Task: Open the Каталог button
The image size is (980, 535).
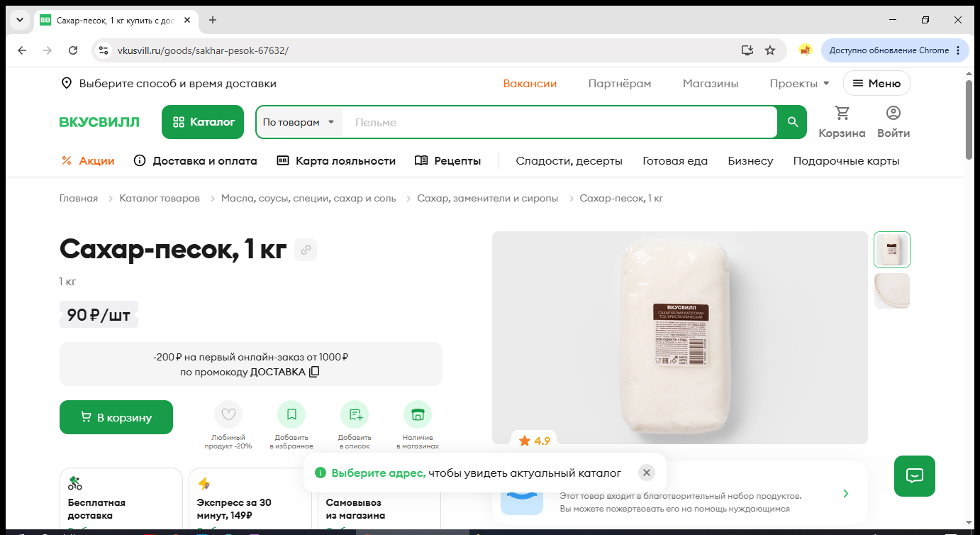Action: click(203, 122)
